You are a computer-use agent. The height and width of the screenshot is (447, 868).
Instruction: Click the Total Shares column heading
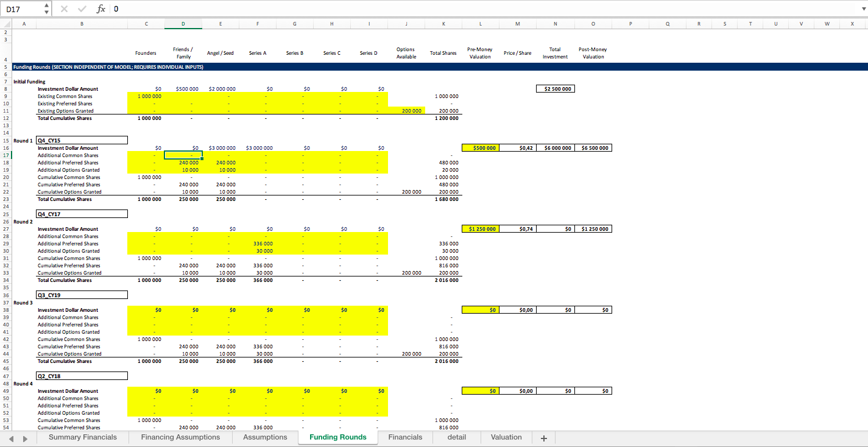pyautogui.click(x=443, y=53)
